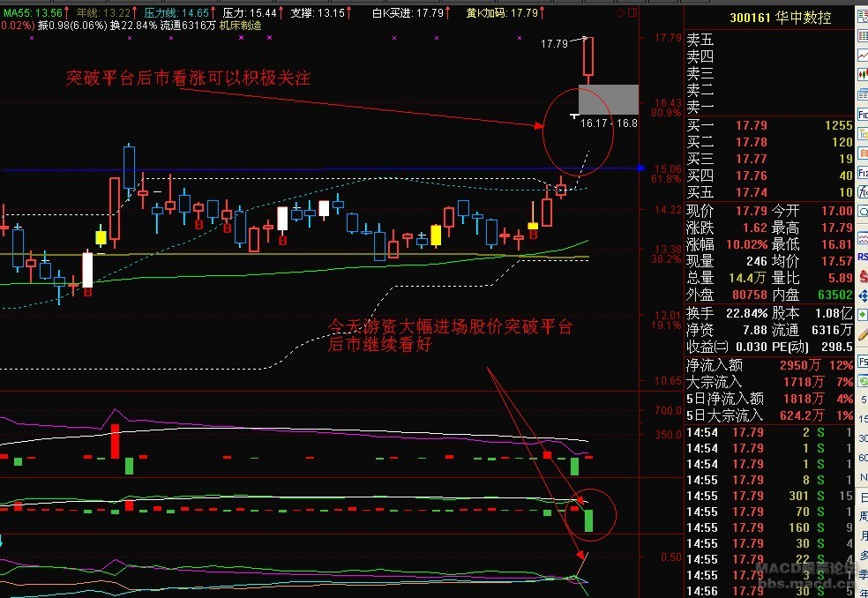868x598 pixels.
Task: Switch to 5-minute period
Action: (x=863, y=400)
